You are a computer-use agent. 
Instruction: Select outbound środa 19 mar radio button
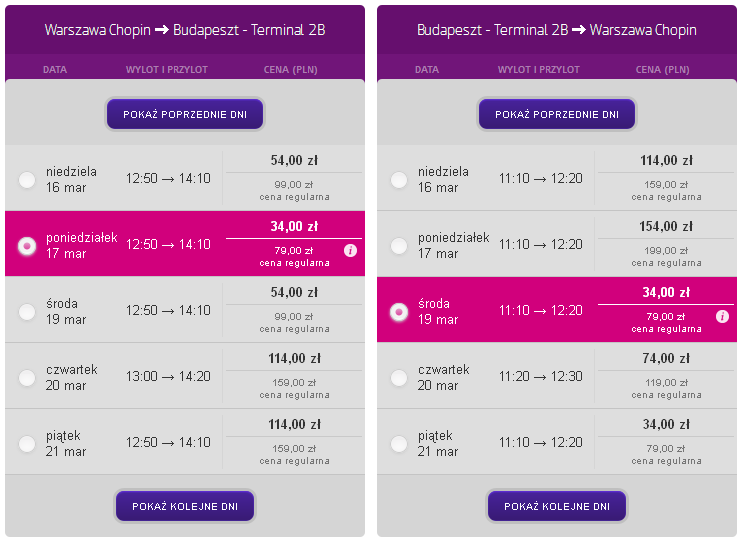[27, 312]
